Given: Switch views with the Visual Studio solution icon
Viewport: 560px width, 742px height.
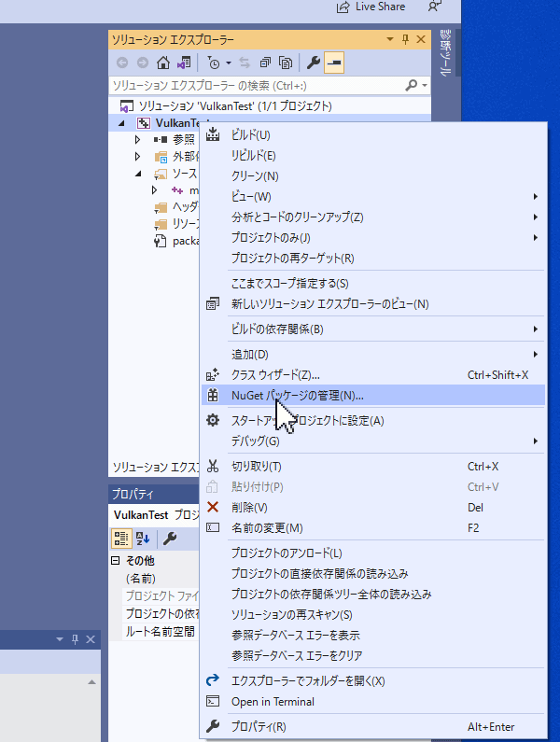Looking at the screenshot, I should (x=184, y=63).
